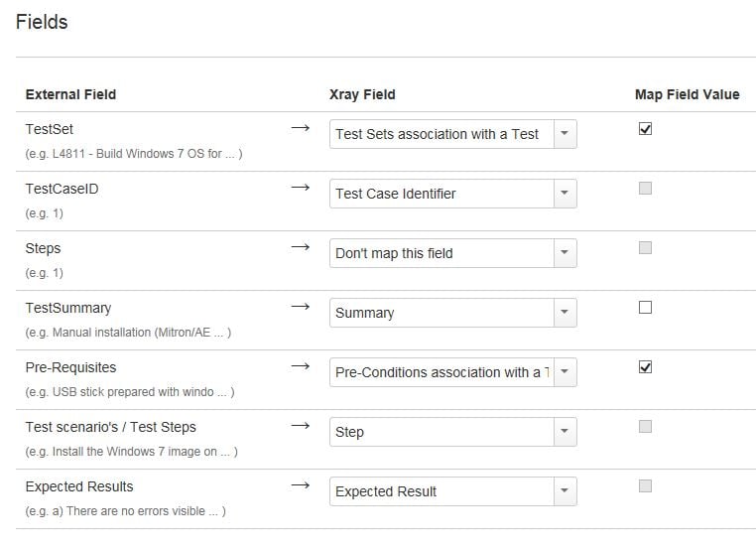This screenshot has width=756, height=547.
Task: Click the mapping arrow next to Expected Results
Action: [300, 485]
